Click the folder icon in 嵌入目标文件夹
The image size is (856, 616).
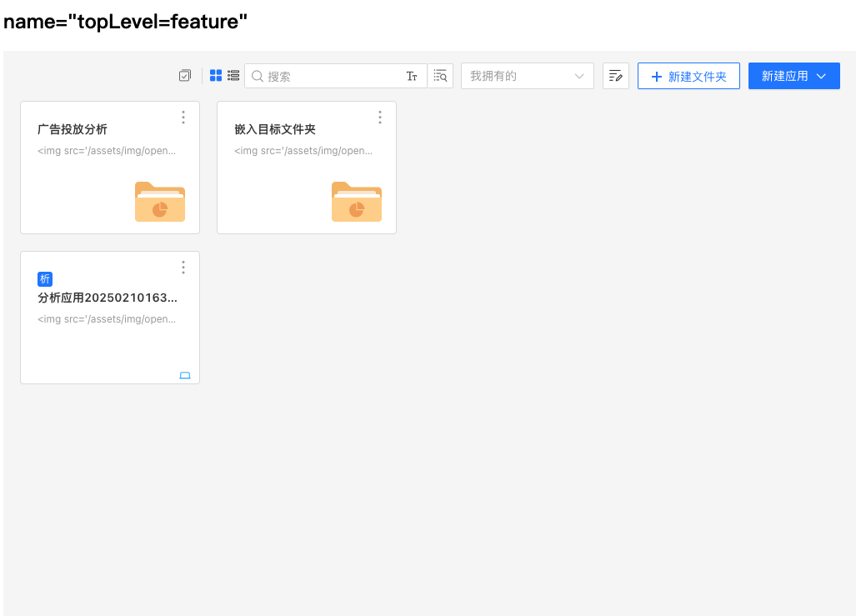357,202
